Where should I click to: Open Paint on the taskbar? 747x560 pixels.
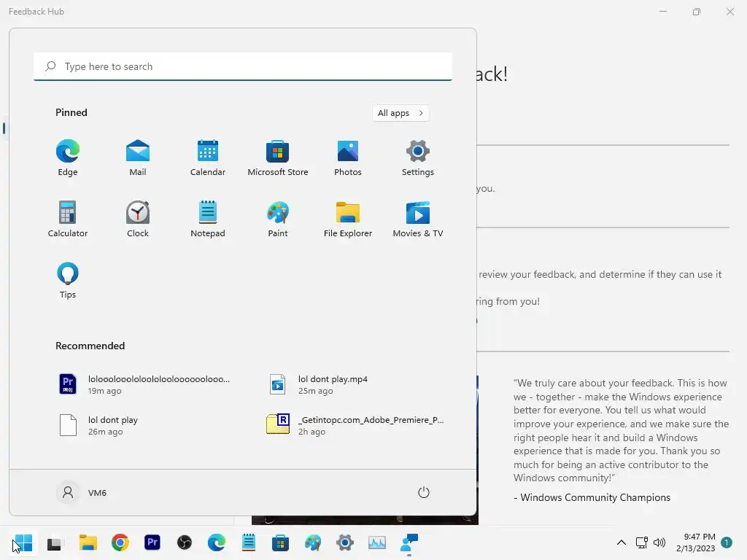point(312,542)
